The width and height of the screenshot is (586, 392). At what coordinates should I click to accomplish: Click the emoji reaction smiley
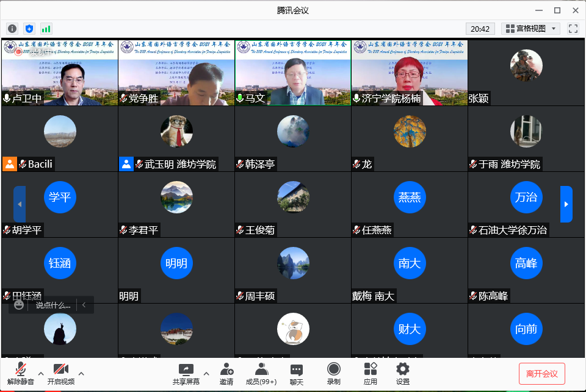(19, 305)
